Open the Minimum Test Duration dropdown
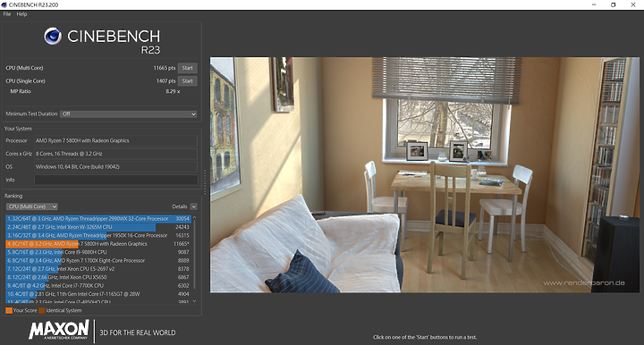 coord(129,114)
